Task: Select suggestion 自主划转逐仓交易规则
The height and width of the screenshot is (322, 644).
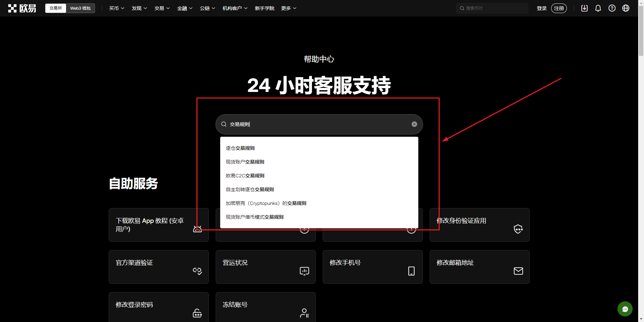Action: pos(319,189)
